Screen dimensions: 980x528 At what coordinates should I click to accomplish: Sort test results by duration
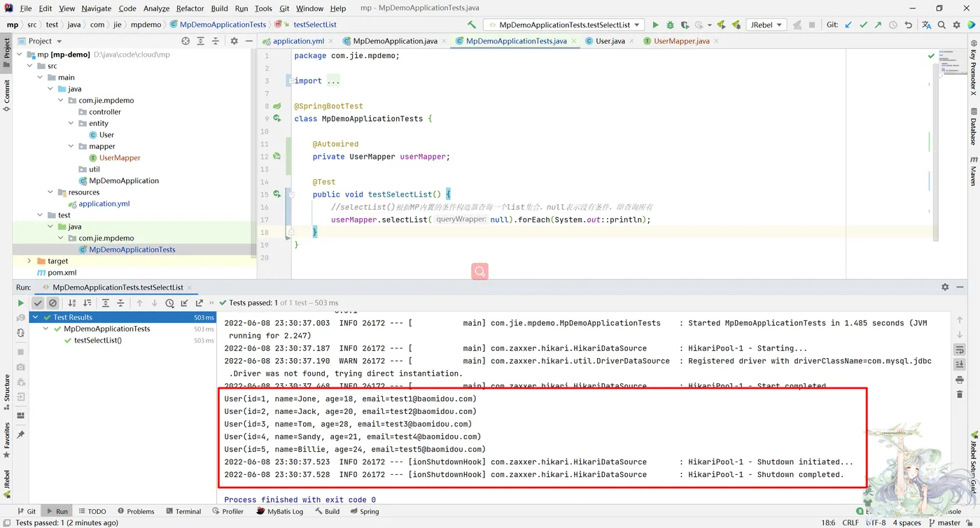87,303
